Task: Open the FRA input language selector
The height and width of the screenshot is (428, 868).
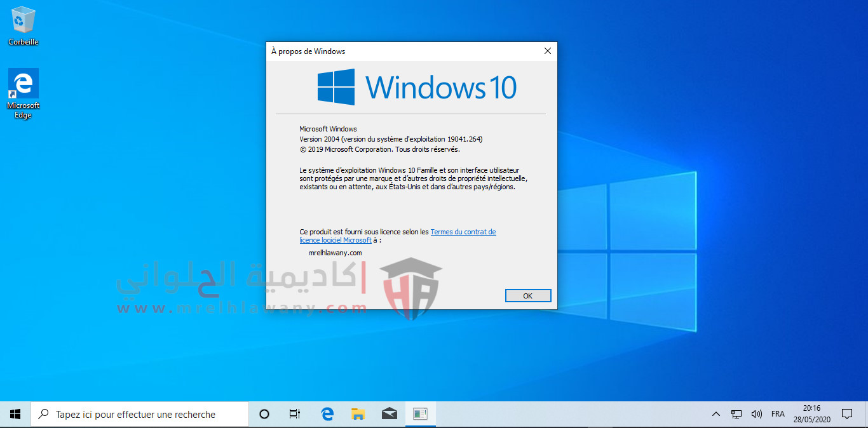Action: click(x=778, y=414)
